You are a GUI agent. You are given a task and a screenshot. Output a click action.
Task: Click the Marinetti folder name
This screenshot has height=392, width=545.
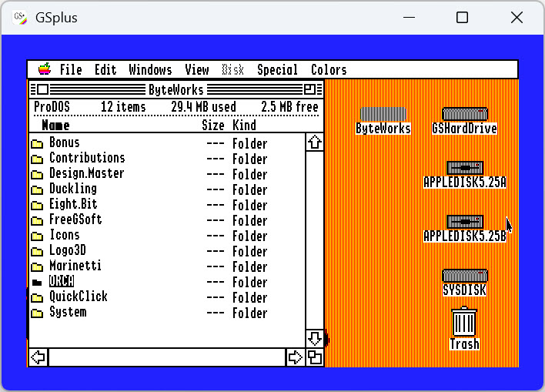tap(75, 266)
